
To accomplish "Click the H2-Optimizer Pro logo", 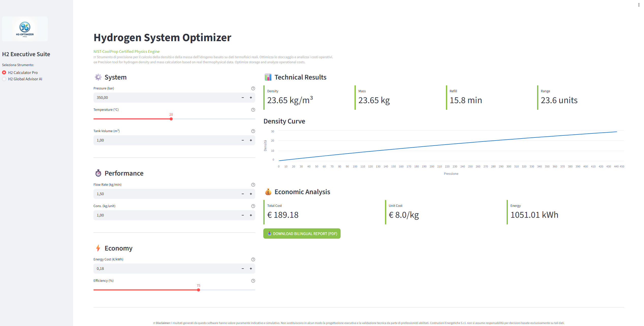I will (x=25, y=29).
